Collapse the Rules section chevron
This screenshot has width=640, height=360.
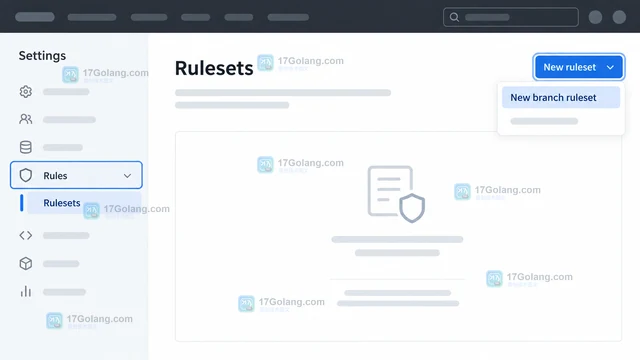pos(127,176)
